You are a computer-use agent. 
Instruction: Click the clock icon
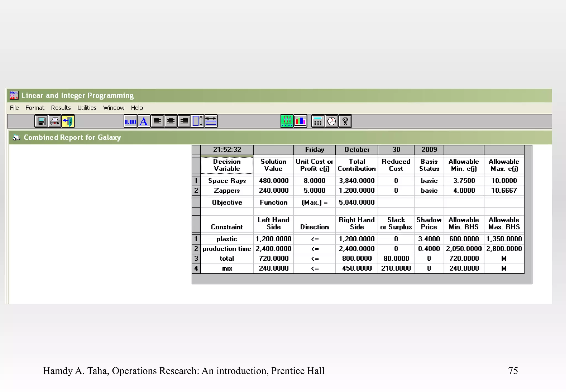tap(332, 121)
